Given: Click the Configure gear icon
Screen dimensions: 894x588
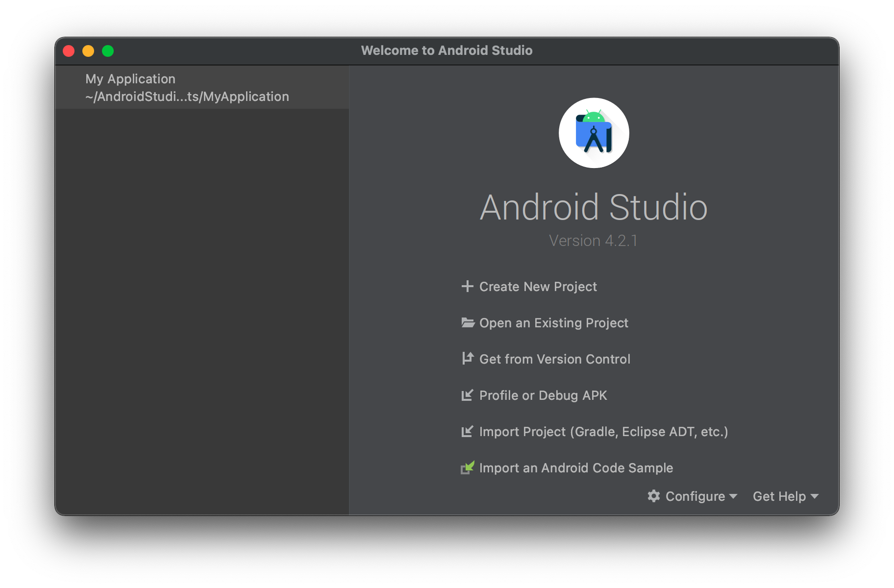Looking at the screenshot, I should coord(654,496).
